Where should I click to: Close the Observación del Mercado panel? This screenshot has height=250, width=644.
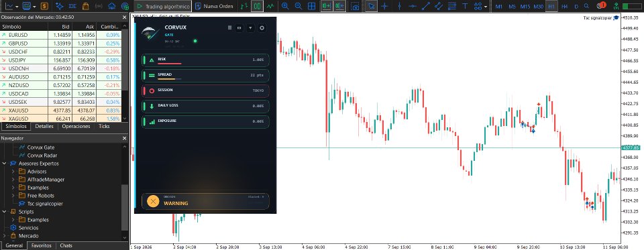(x=125, y=17)
